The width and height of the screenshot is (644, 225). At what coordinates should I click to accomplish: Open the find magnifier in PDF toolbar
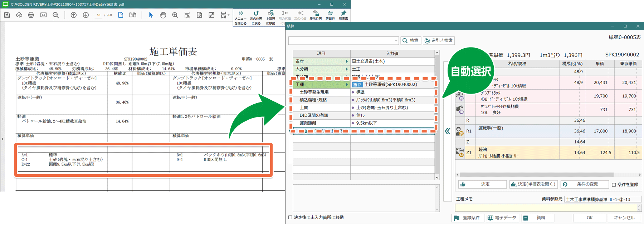pyautogui.click(x=56, y=15)
